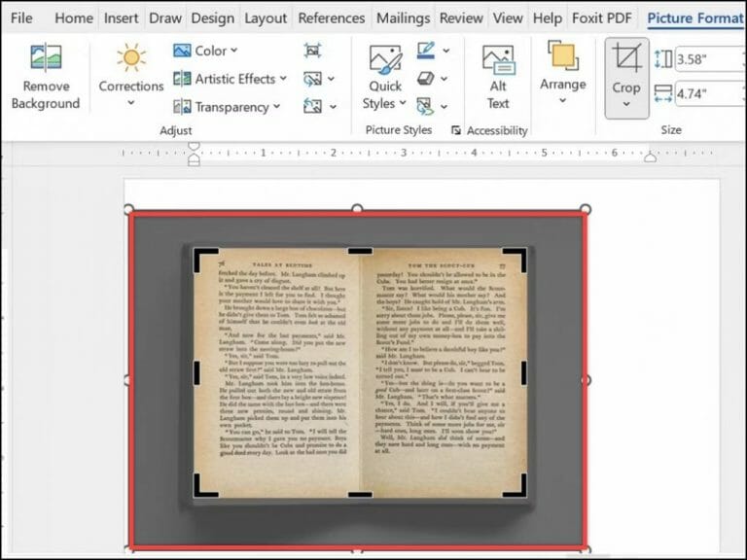Click the top-center crop edge handle
The height and width of the screenshot is (560, 747).
(360, 251)
